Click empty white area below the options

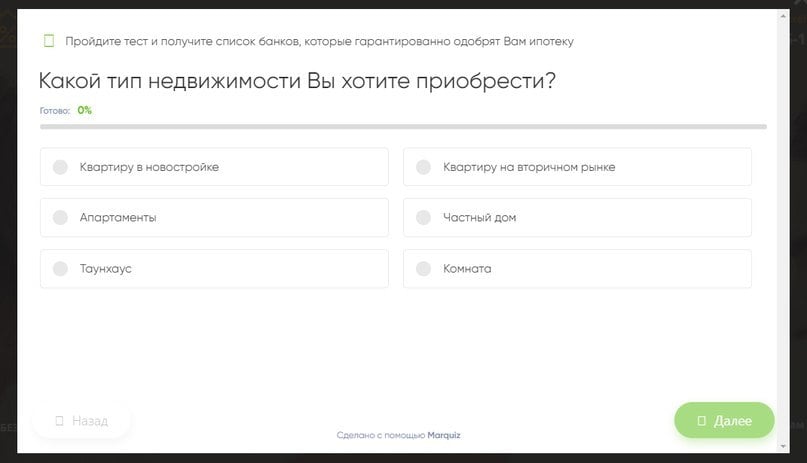[400, 345]
